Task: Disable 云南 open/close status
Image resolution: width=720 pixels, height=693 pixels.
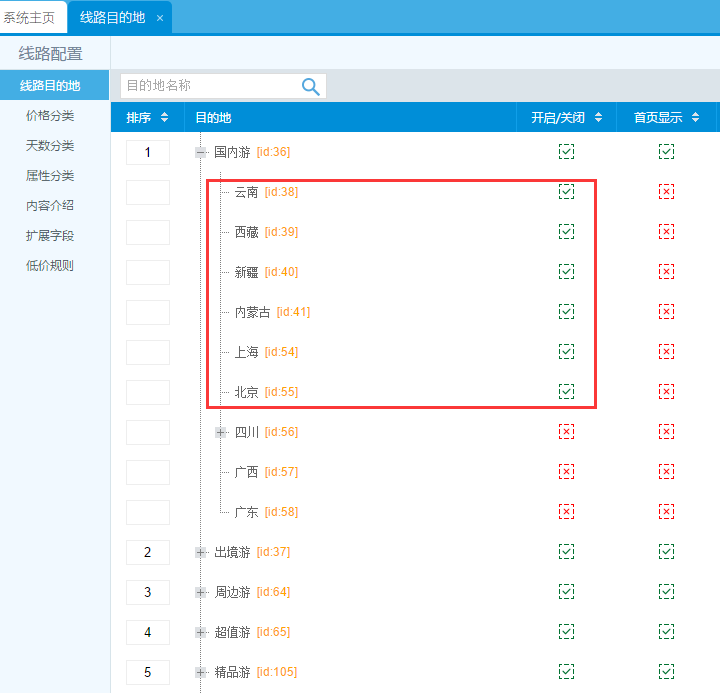Action: coord(566,192)
